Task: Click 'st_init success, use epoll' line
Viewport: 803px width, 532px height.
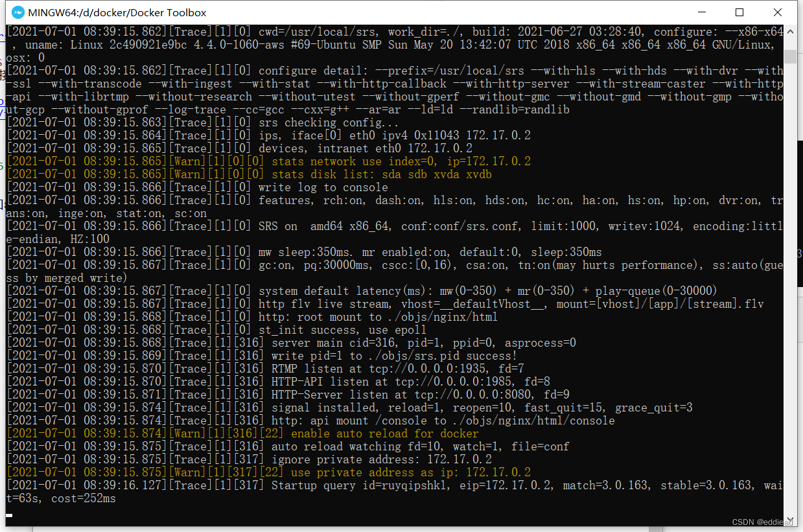Action: point(216,330)
